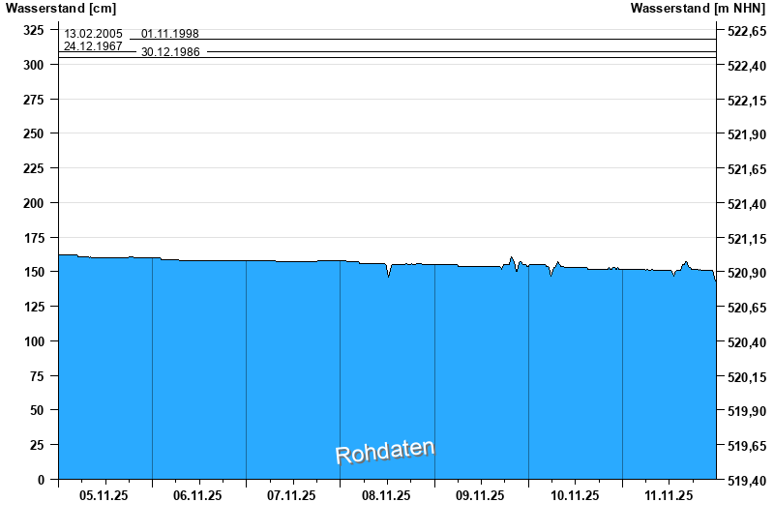Click the 100 cm axis value

pos(34,341)
